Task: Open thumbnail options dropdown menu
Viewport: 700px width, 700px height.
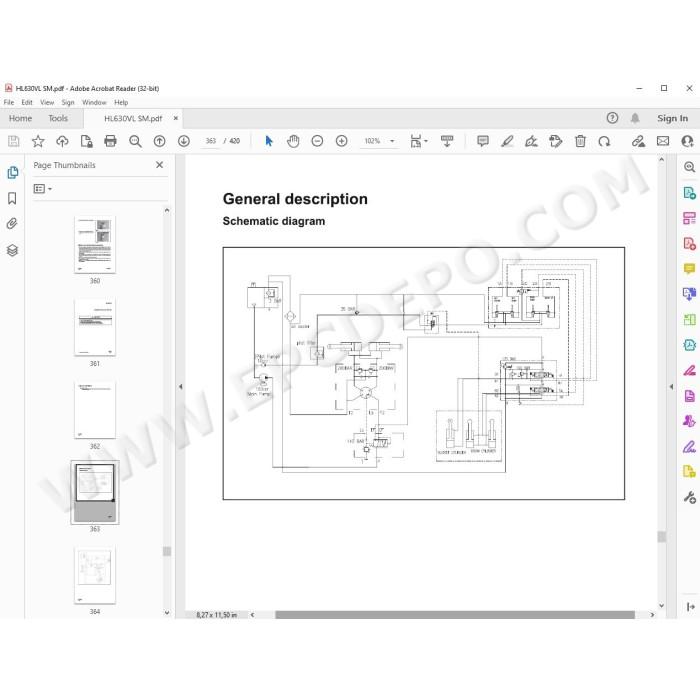Action: click(43, 189)
